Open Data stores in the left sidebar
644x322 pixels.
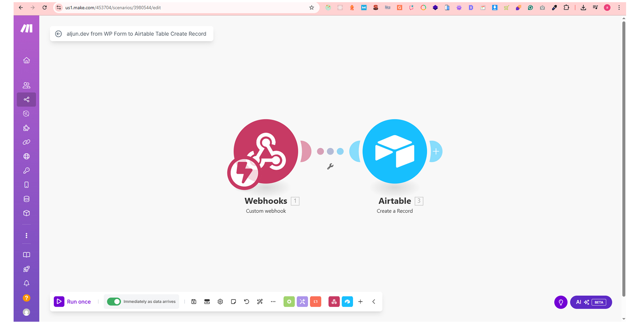click(x=26, y=199)
